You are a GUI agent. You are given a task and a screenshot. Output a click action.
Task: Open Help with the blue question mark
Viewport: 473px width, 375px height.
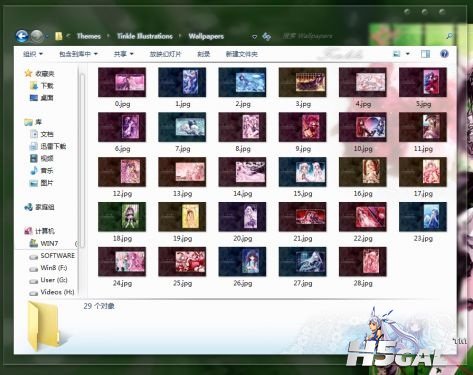coord(444,54)
